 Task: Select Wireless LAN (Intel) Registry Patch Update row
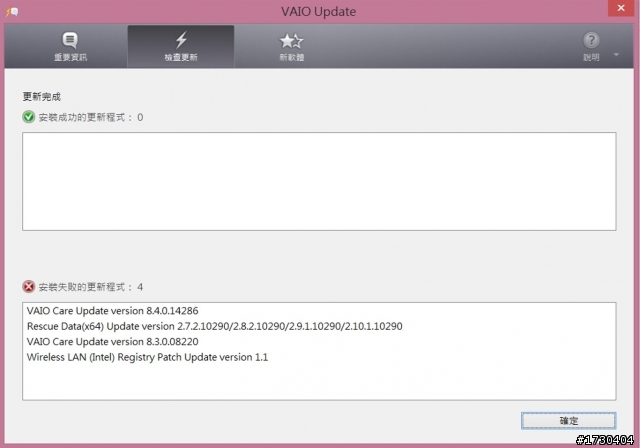[x=147, y=357]
